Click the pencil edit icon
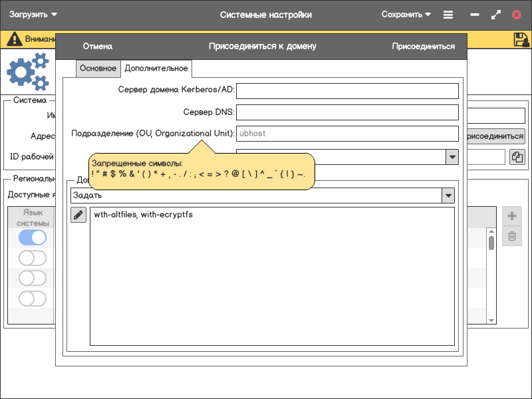This screenshot has width=532, height=399. [78, 215]
